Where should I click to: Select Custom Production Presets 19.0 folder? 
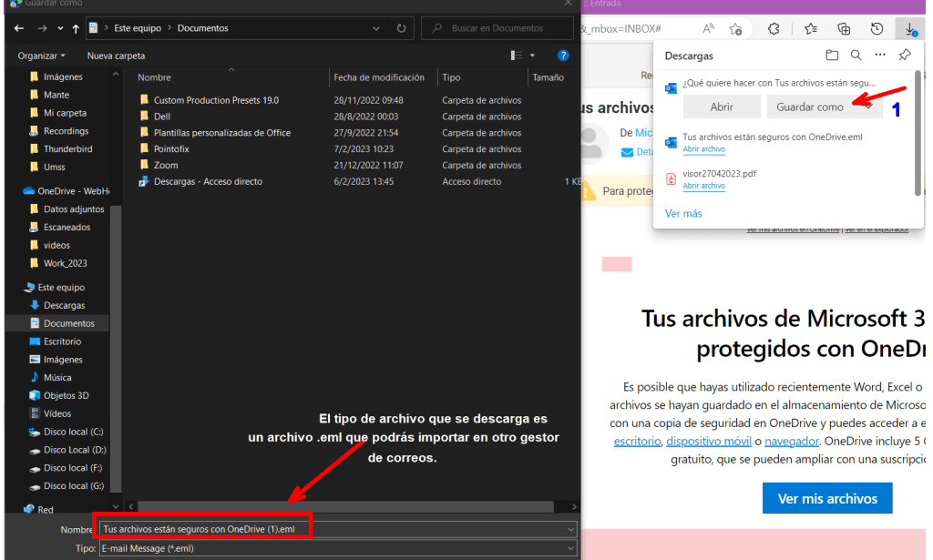point(216,100)
